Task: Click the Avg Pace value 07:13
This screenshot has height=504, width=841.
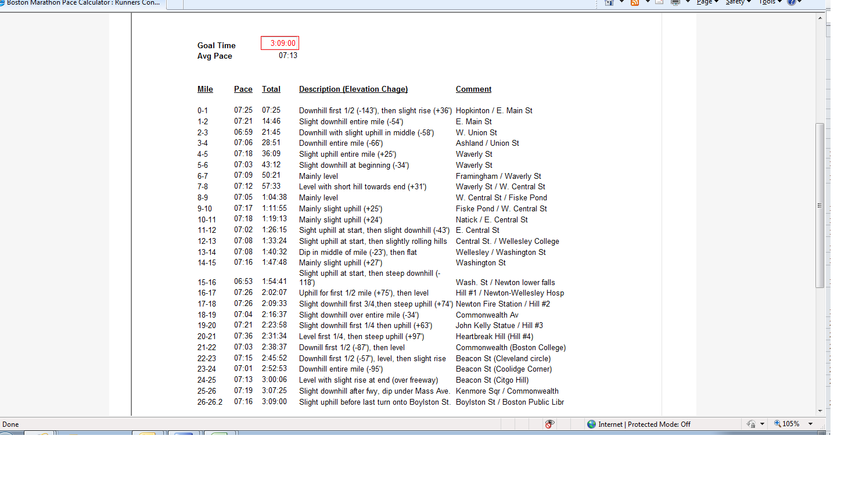Action: pos(288,56)
